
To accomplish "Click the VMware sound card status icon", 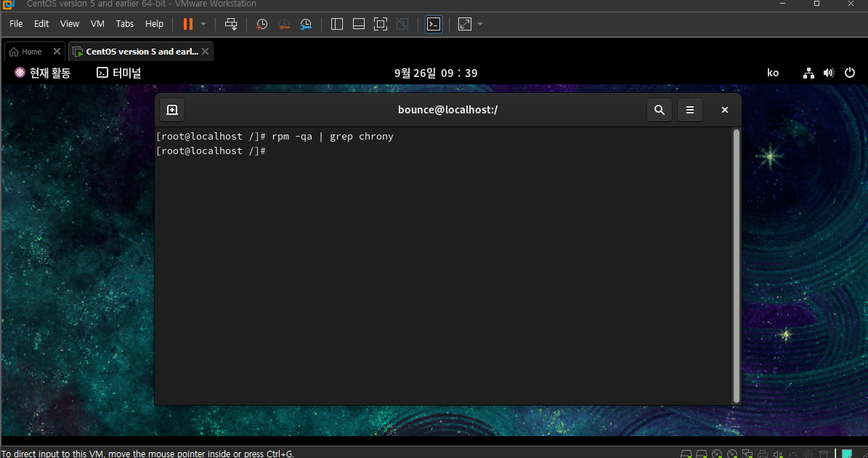I will pyautogui.click(x=778, y=454).
